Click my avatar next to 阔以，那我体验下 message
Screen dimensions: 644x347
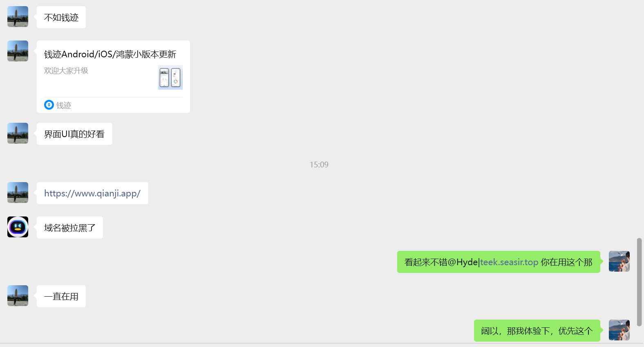point(619,330)
